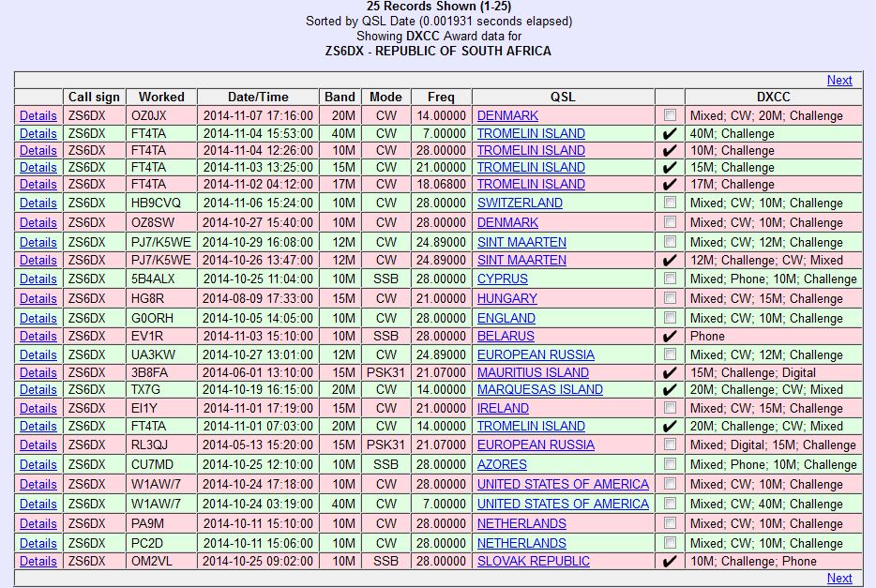Tick the checkbox in the PC2D row

pos(670,542)
